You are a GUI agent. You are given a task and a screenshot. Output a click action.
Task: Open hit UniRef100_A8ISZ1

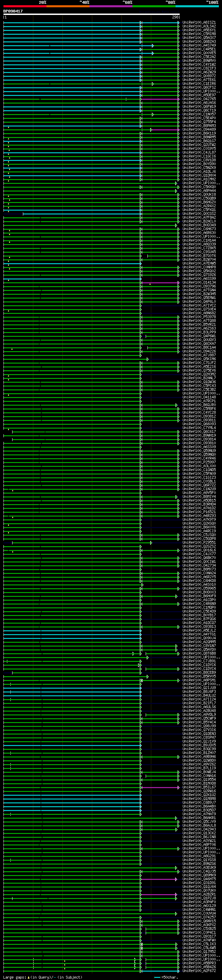[199, 23]
